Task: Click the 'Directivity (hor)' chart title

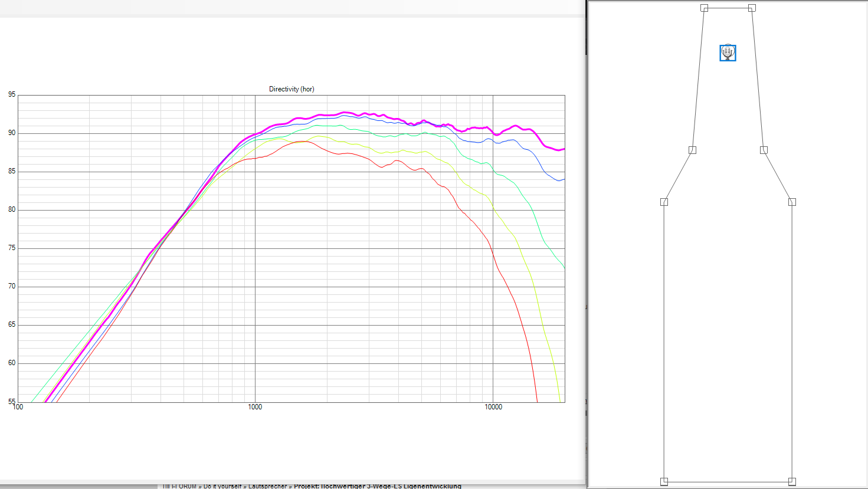Action: point(291,89)
